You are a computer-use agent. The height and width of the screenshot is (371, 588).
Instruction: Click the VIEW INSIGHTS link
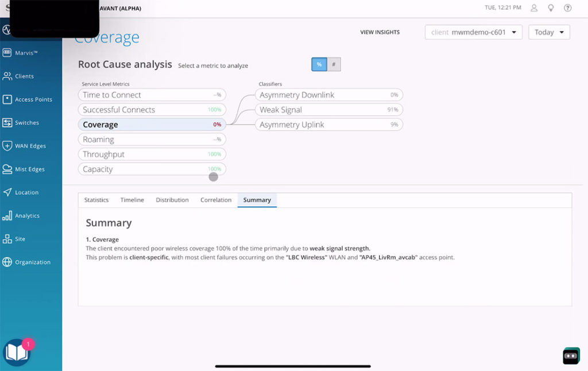pos(380,32)
